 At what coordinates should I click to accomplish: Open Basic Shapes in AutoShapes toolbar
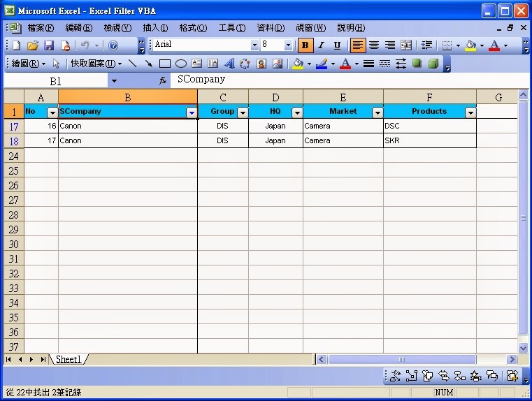[x=428, y=376]
